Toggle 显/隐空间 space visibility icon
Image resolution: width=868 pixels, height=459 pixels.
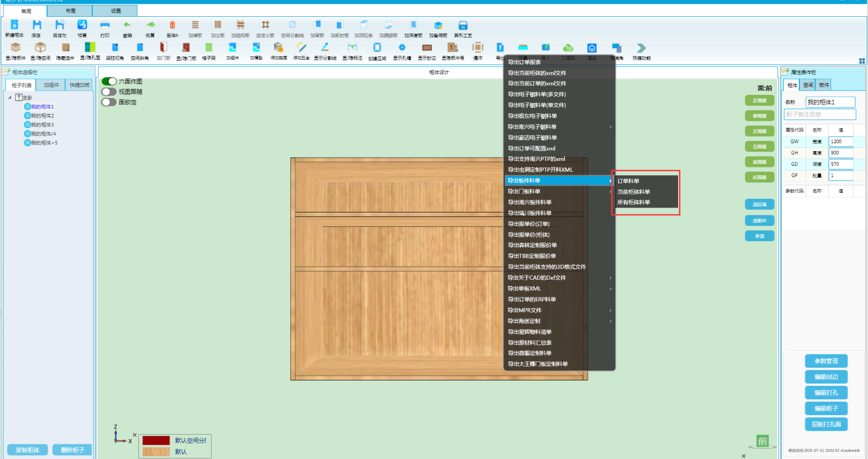[40, 48]
